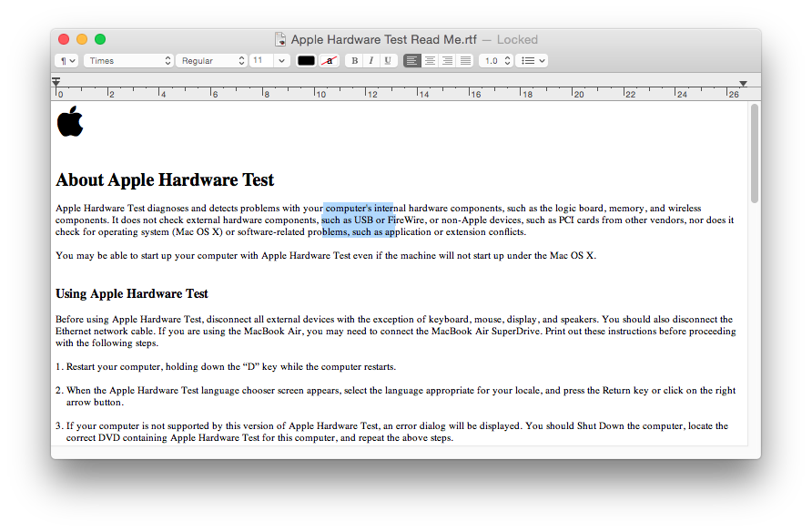The width and height of the screenshot is (812, 532).
Task: Open the Regular typeface selector
Action: (211, 61)
